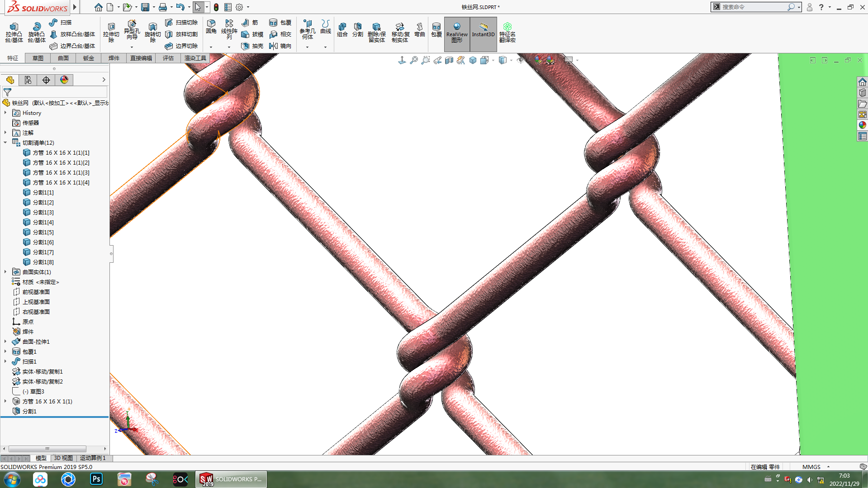The width and height of the screenshot is (868, 488).
Task: Open the 曲线 curves dropdown arrow
Action: (x=325, y=47)
